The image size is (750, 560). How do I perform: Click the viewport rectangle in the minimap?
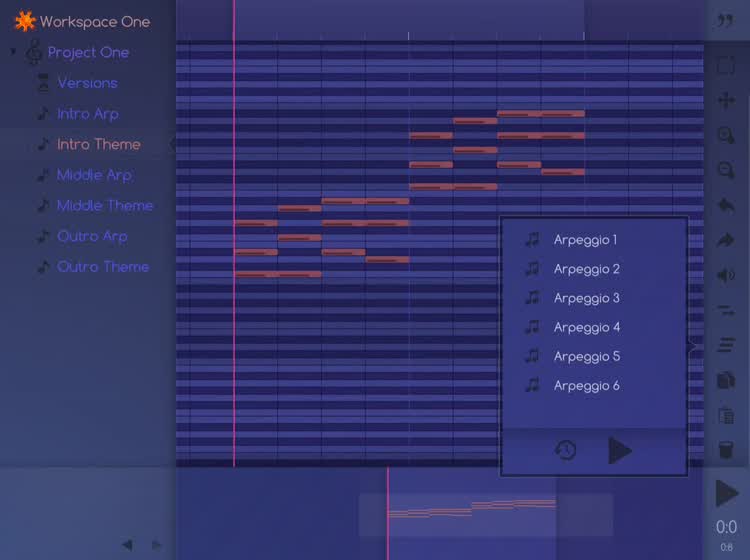486,515
